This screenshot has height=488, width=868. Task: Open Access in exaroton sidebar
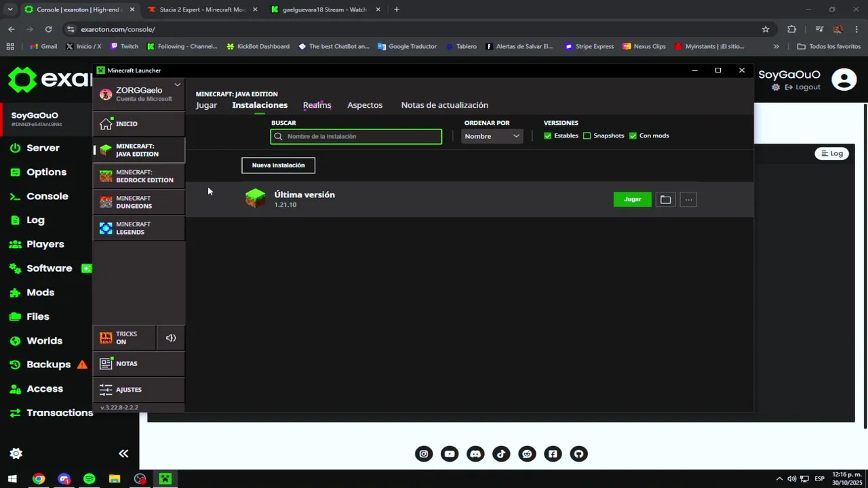pos(45,388)
